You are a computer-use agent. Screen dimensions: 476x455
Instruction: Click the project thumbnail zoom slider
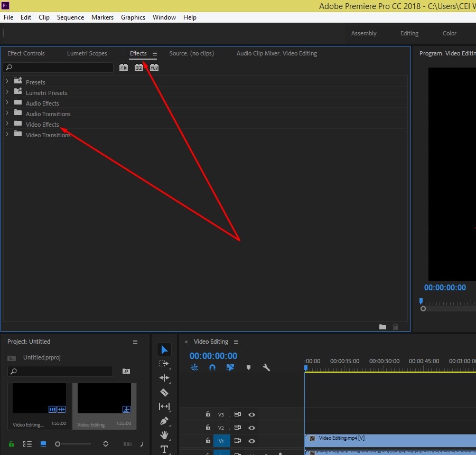pos(73,444)
